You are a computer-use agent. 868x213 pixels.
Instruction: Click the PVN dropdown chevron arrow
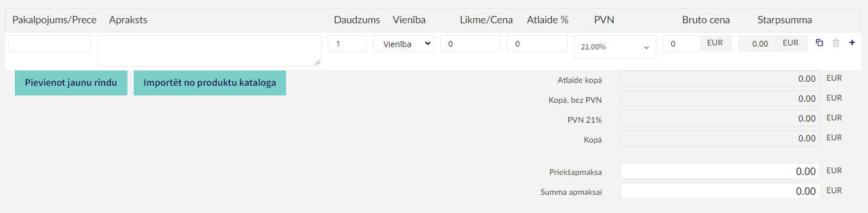point(646,48)
